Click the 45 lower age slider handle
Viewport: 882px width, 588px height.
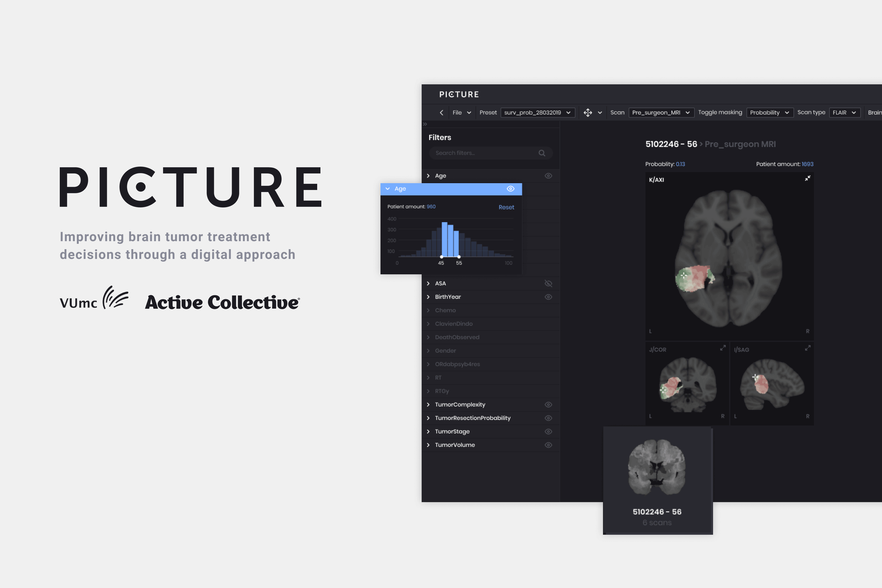click(x=441, y=257)
